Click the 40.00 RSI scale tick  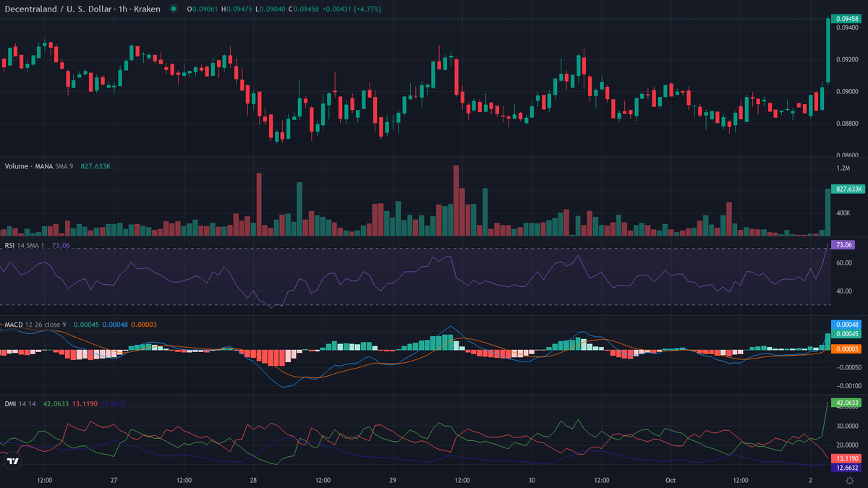[844, 291]
